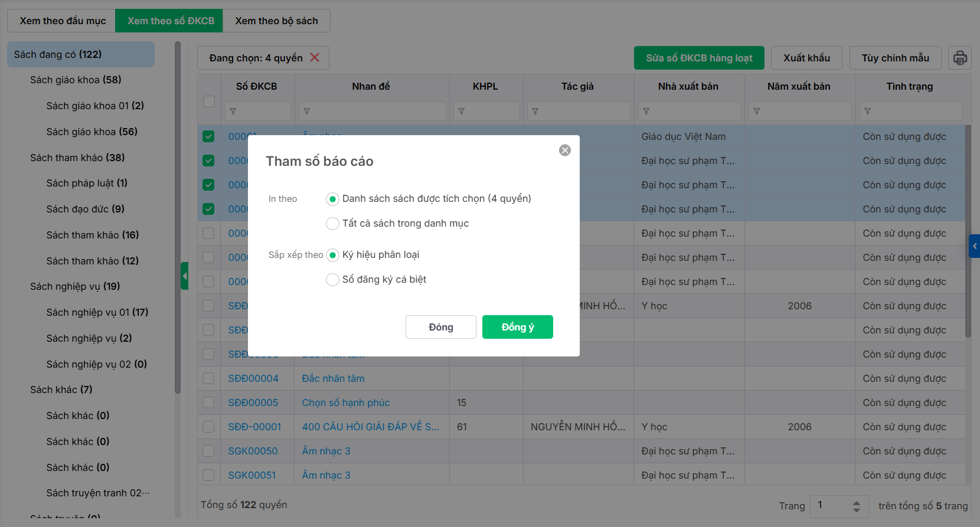Open 'Sách giáo khoa (58)' tree category
The height and width of the screenshot is (527, 980).
click(76, 80)
